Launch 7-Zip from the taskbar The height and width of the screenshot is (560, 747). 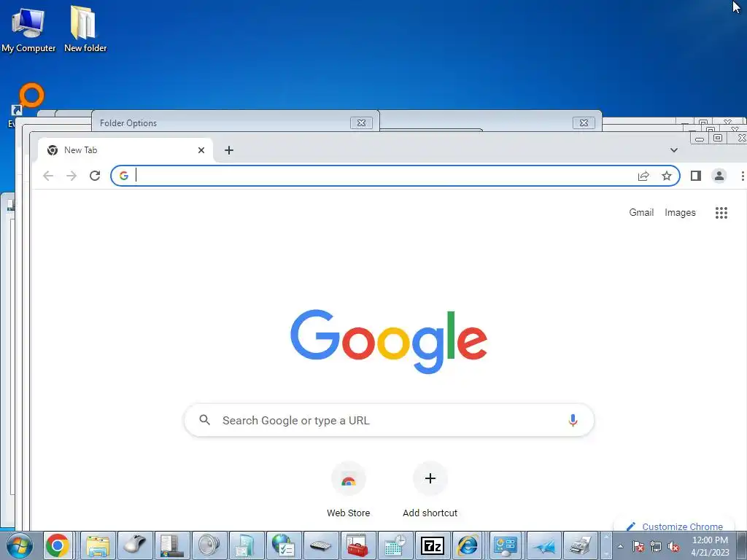432,545
